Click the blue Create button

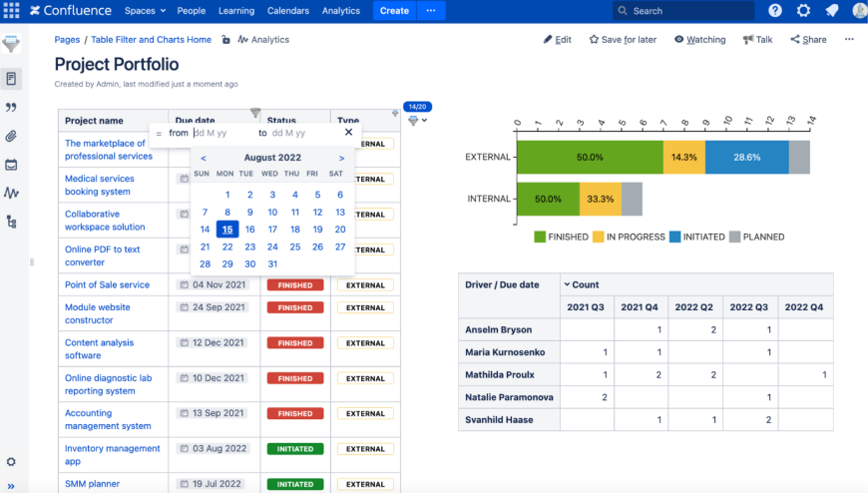394,11
